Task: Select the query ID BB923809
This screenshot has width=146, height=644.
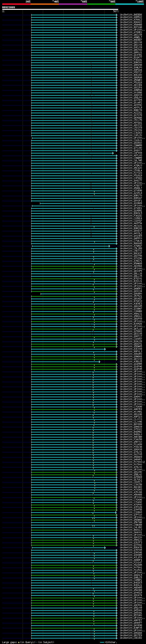Action: pos(8,8)
